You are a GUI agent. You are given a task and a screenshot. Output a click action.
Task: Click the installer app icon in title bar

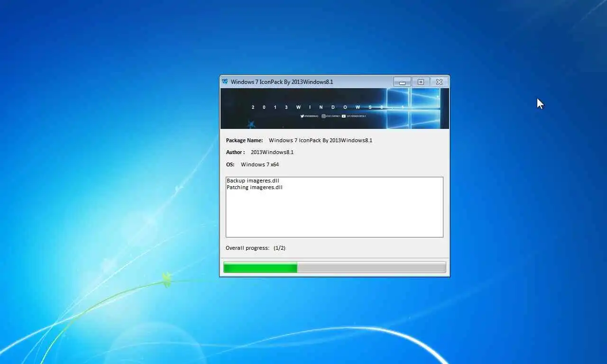pyautogui.click(x=225, y=82)
